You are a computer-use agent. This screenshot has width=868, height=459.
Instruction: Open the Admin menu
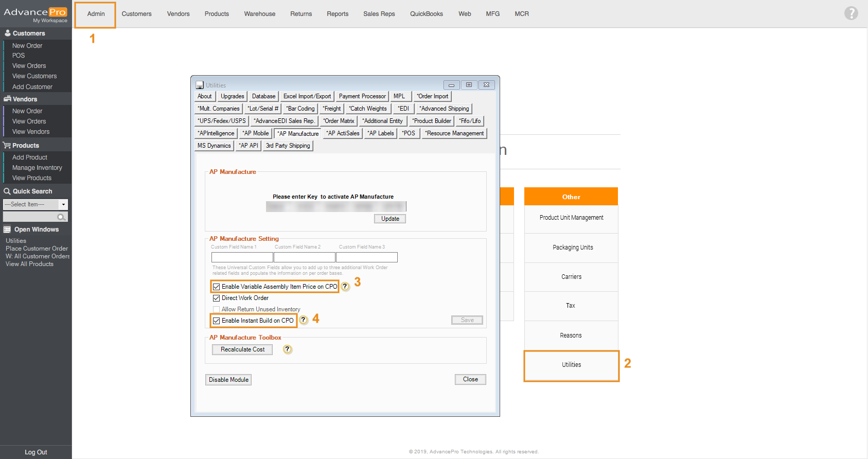(96, 14)
